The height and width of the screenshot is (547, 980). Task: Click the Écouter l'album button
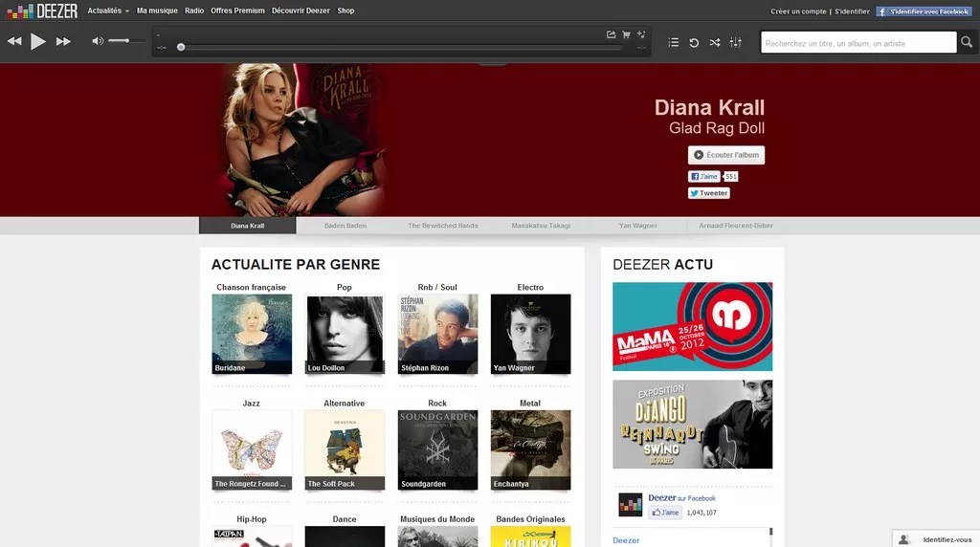coord(726,155)
